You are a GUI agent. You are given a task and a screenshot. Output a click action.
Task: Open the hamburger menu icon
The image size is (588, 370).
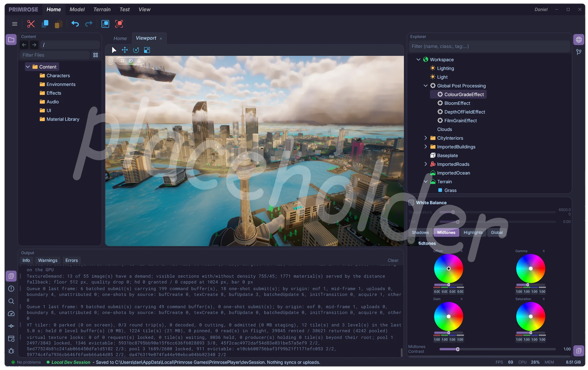(15, 24)
